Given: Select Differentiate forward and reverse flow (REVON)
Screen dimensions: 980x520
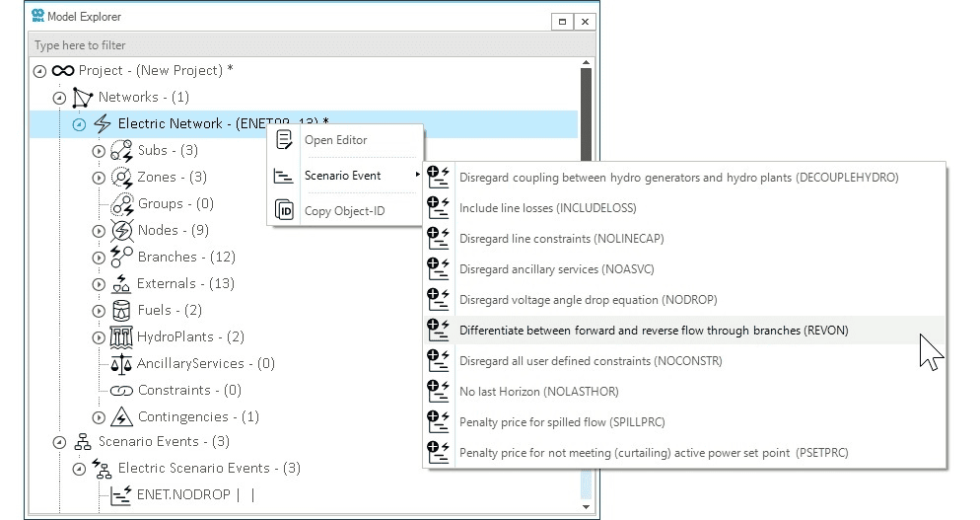Looking at the screenshot, I should pos(684,331).
